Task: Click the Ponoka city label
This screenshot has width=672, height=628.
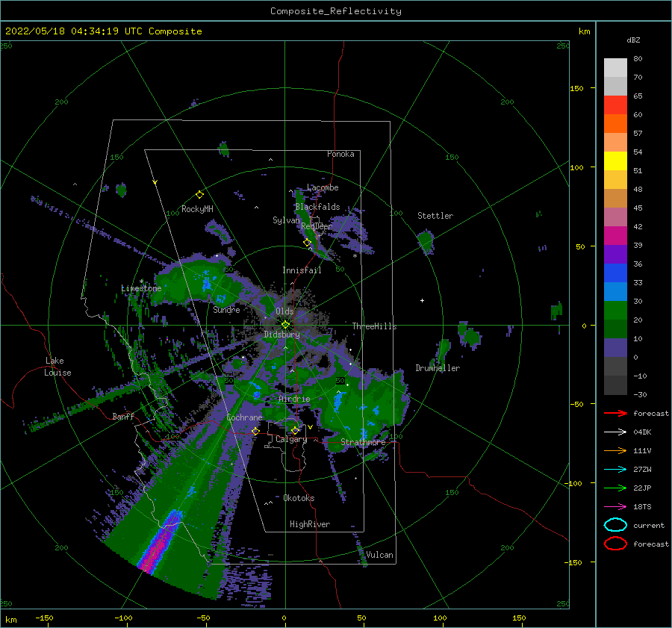Action: click(x=340, y=154)
